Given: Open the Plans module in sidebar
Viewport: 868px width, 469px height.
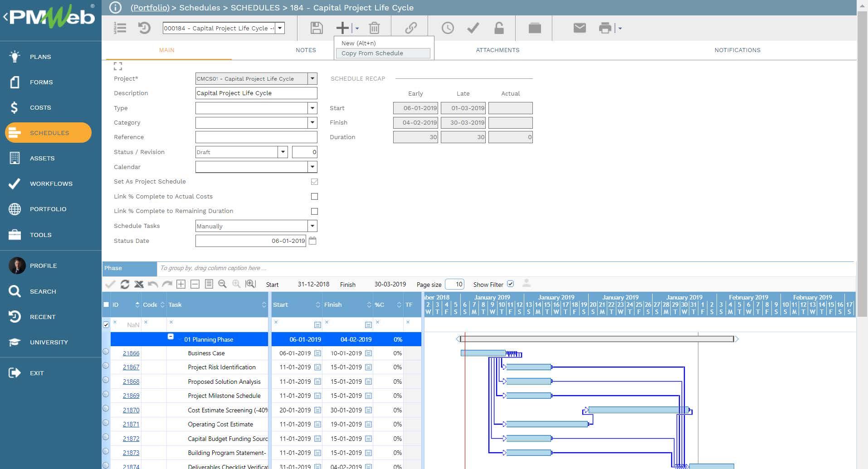Looking at the screenshot, I should point(40,57).
